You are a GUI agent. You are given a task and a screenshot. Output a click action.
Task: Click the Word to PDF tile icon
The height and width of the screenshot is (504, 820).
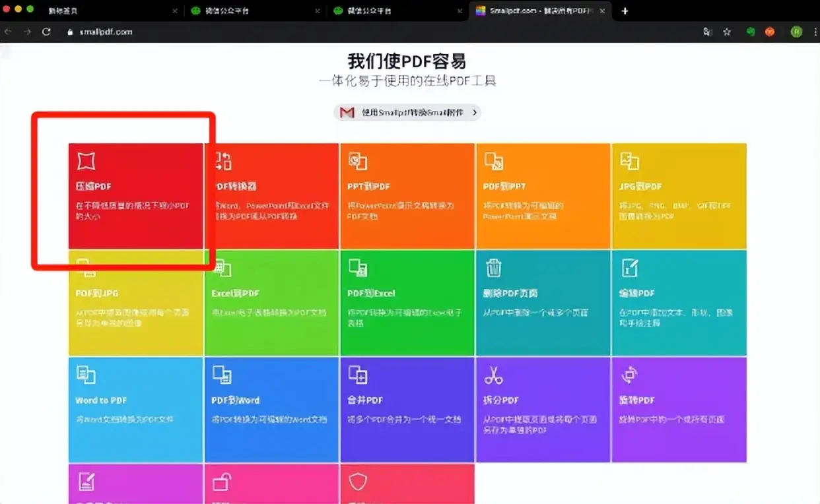tap(86, 375)
